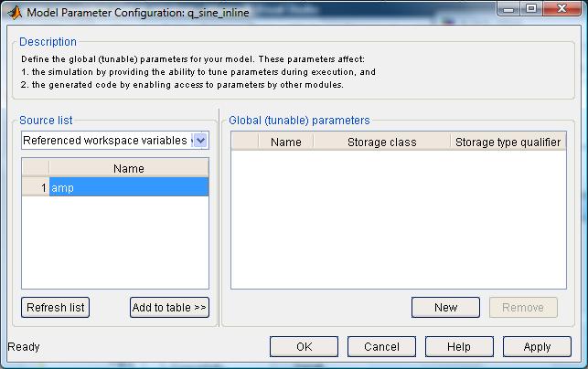The height and width of the screenshot is (369, 588).
Task: Click the Remove button
Action: click(x=523, y=308)
